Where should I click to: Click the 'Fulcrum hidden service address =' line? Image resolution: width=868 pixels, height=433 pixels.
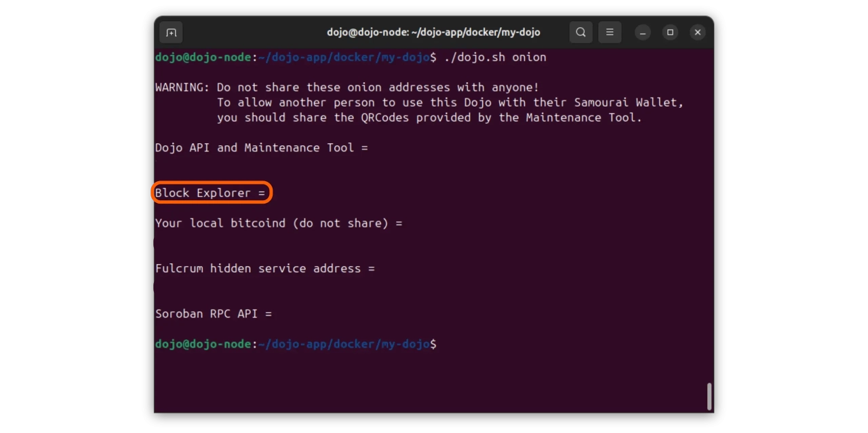(x=264, y=269)
